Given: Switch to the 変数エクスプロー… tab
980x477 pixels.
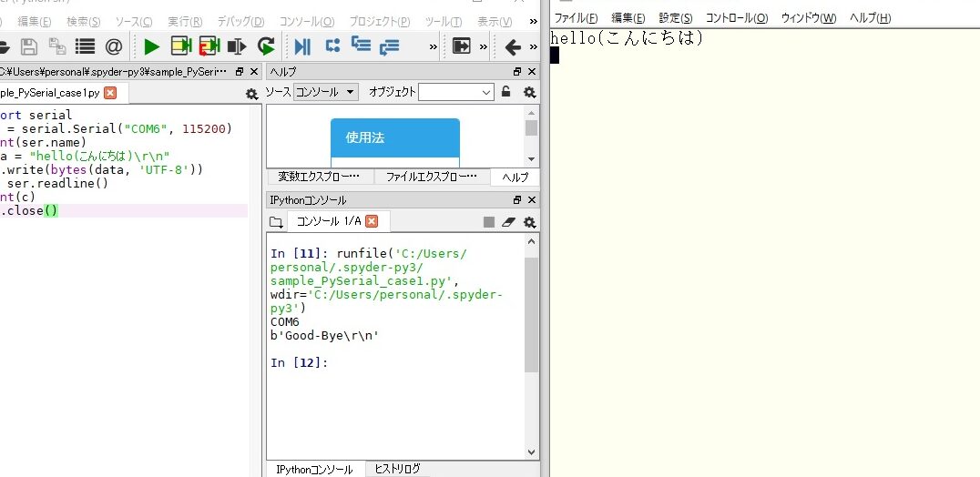Looking at the screenshot, I should 320,177.
